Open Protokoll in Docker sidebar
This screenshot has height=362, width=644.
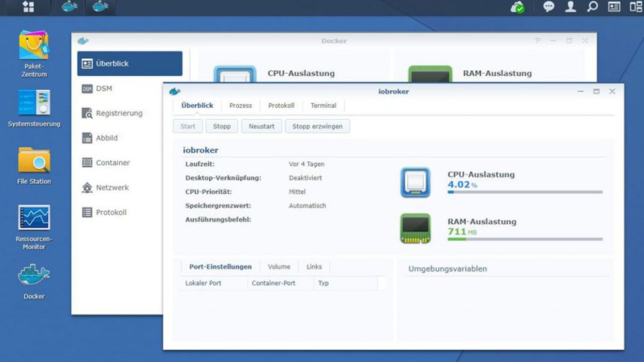click(x=120, y=213)
